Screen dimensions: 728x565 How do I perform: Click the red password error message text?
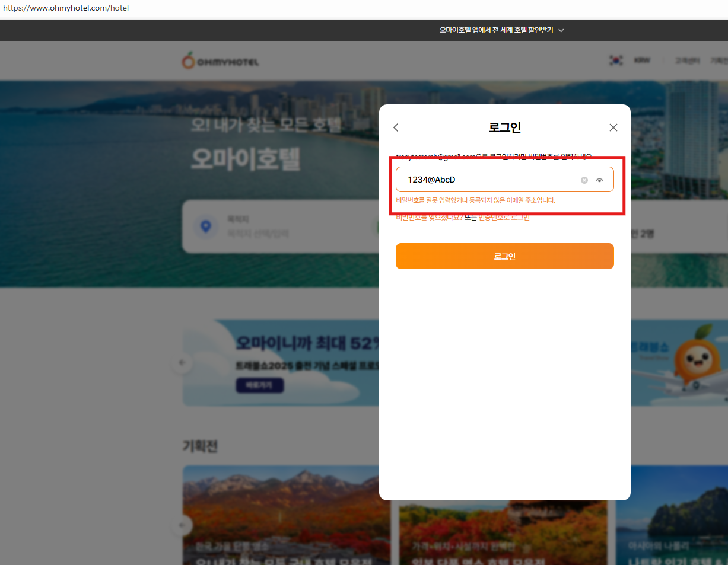[475, 200]
